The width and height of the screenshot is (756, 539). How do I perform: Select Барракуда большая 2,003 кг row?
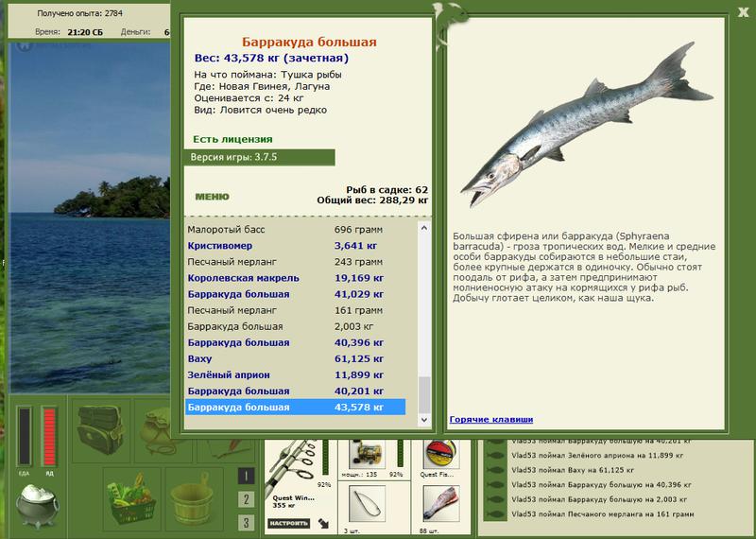296,326
